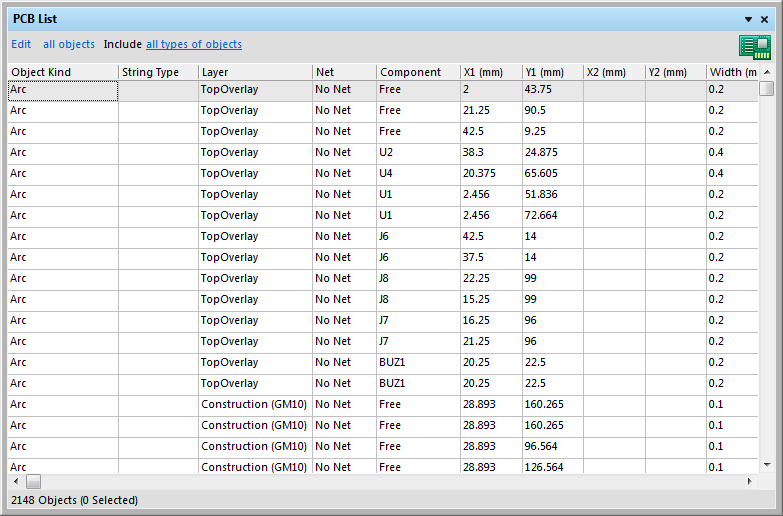The width and height of the screenshot is (783, 516).
Task: Sort by Layer column header
Action: point(255,72)
